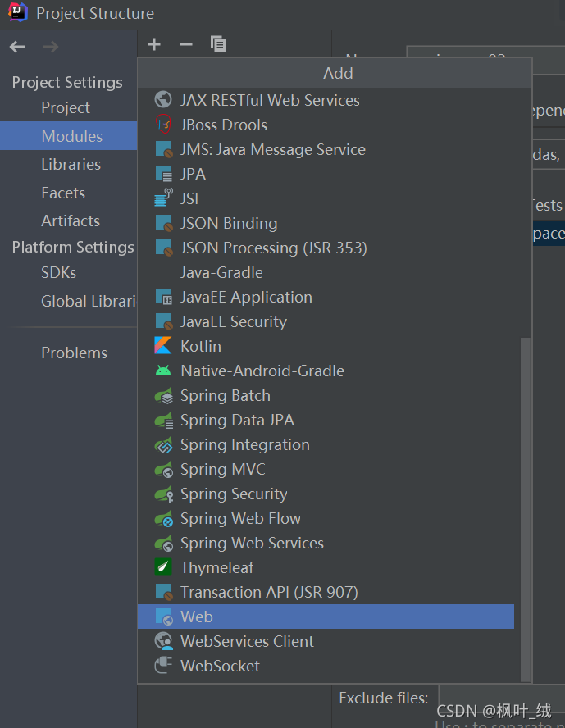Click the JSON Processing (JSR 353) icon
Screen dimensions: 565x728
pos(163,248)
